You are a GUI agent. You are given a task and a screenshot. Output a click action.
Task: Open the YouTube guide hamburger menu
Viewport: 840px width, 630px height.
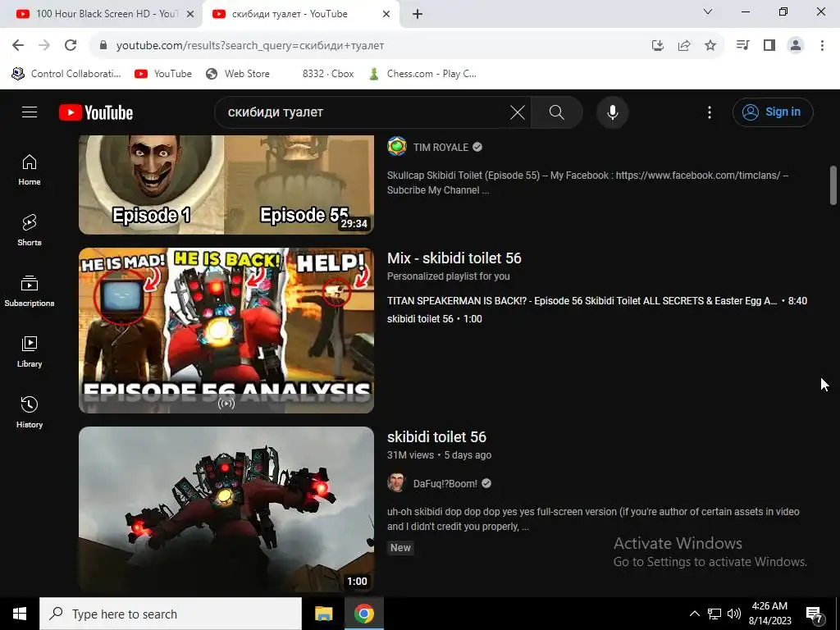pos(30,112)
